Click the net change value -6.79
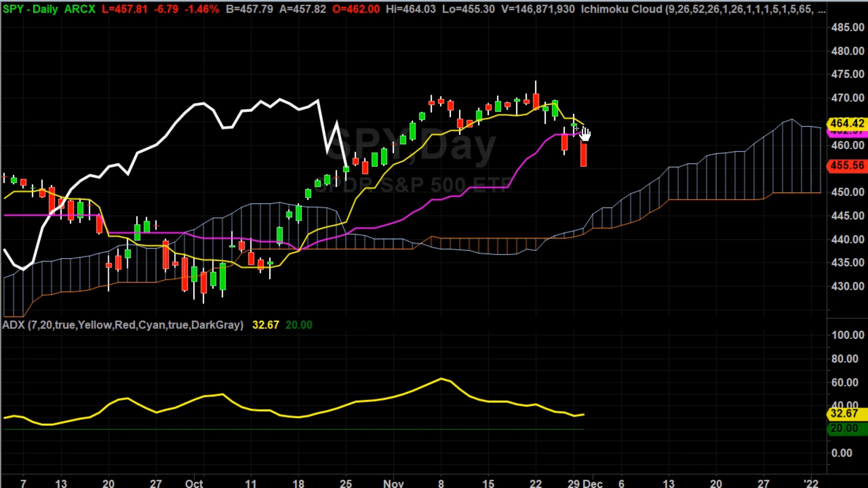868x488 pixels. coord(166,9)
